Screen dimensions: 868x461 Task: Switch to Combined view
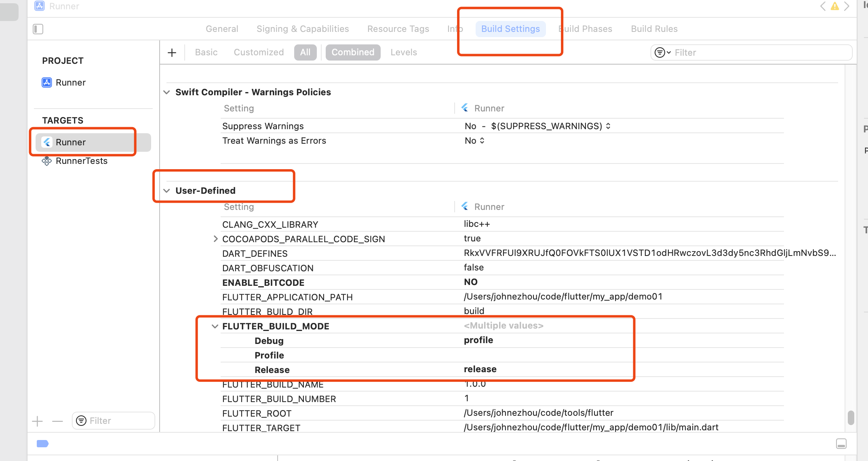[353, 52]
